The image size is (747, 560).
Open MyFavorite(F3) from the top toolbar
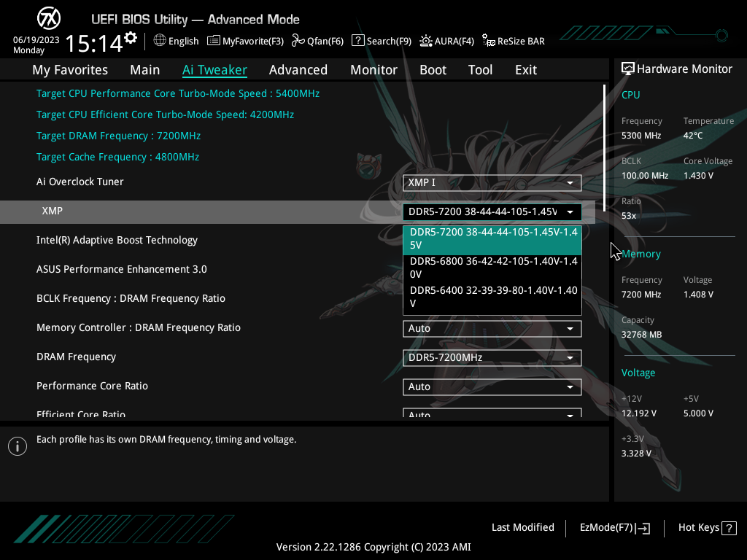tap(246, 41)
